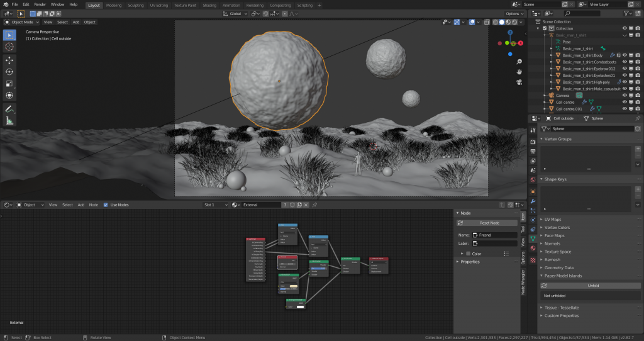Select the Cursor tool
Screen dimensions: 644x341
9,47
